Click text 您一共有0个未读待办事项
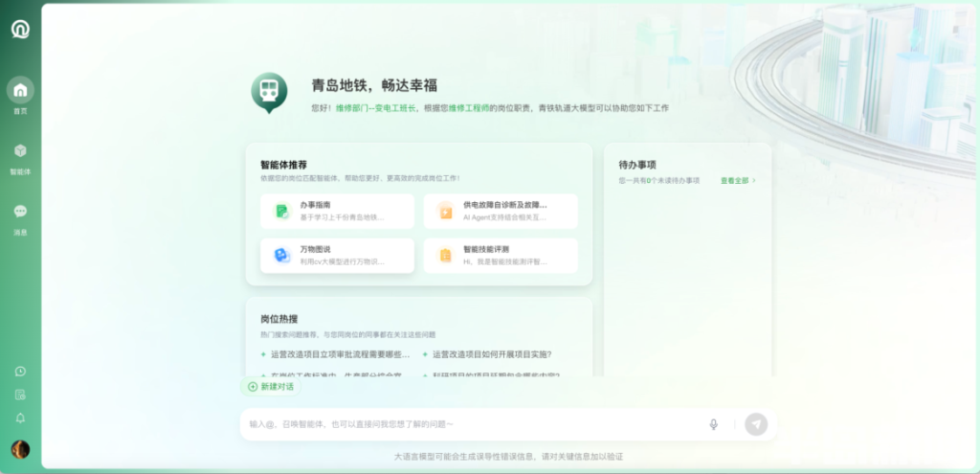The width and height of the screenshot is (980, 474). (x=659, y=181)
